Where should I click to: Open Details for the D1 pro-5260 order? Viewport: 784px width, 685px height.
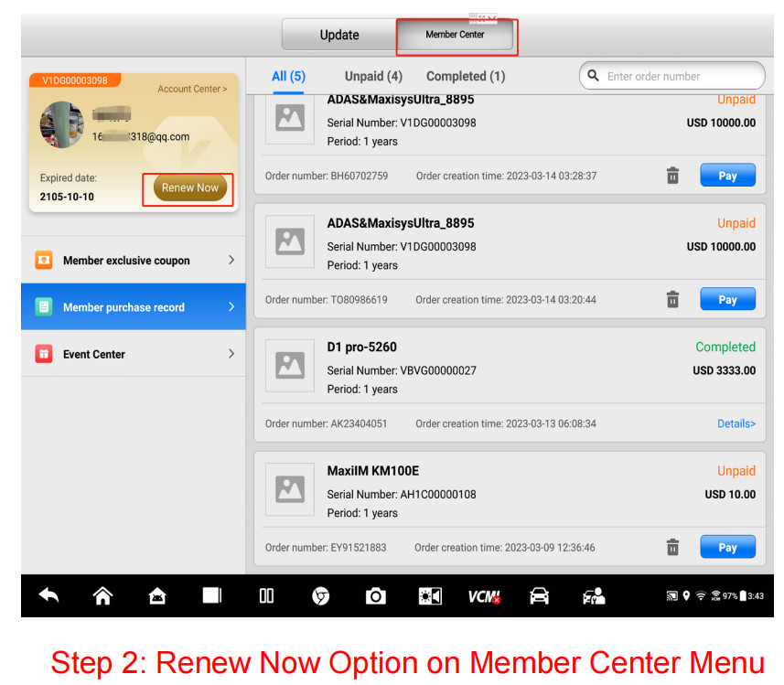736,423
